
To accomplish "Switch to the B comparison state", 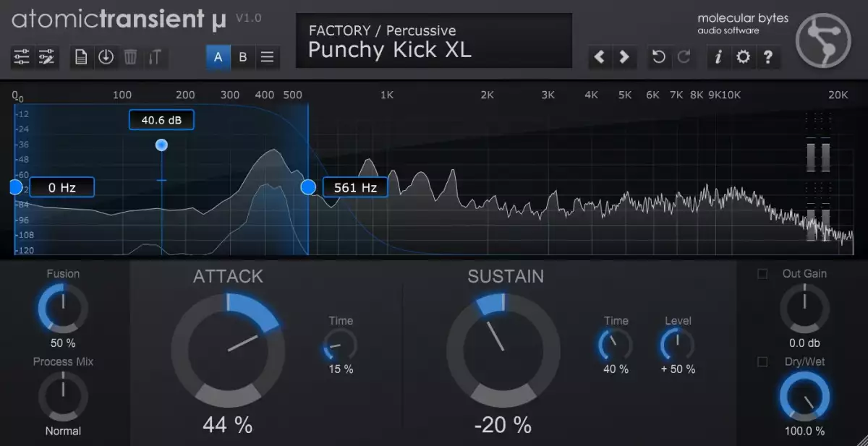I will click(x=243, y=57).
